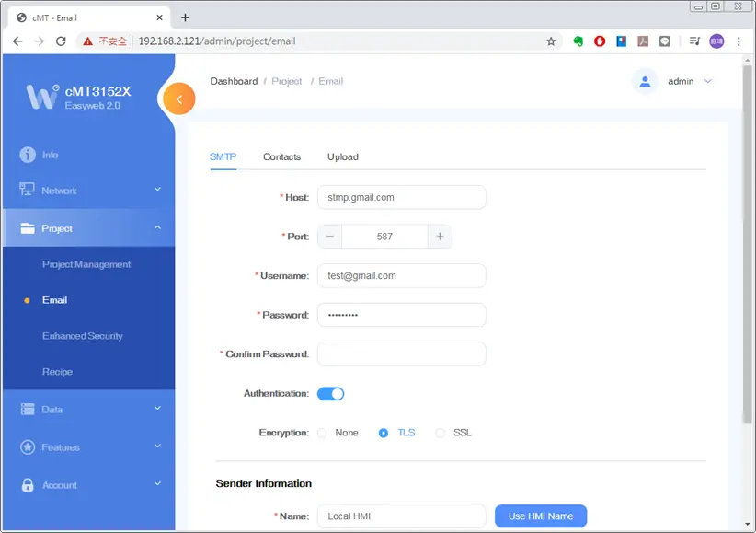
Task: Click the Features star icon
Action: coord(28,447)
